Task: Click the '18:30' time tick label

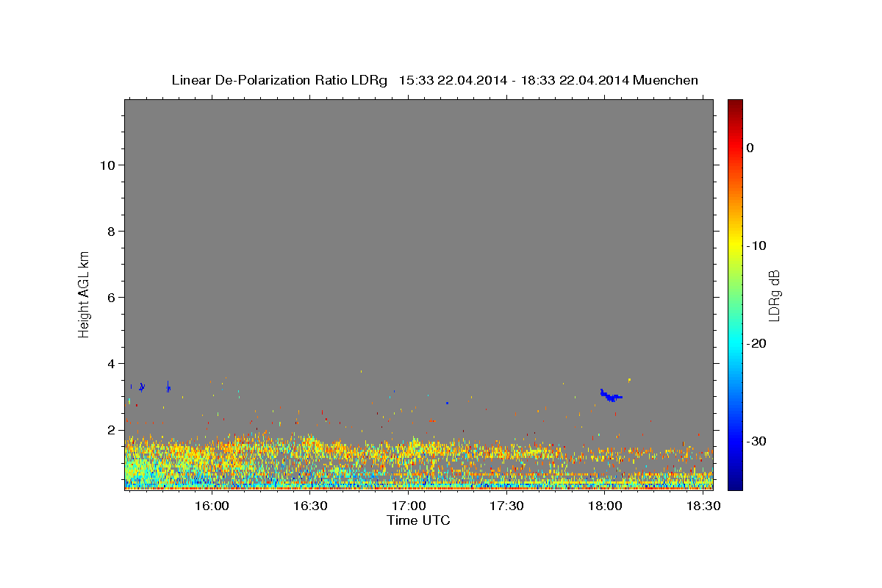Action: tap(703, 506)
